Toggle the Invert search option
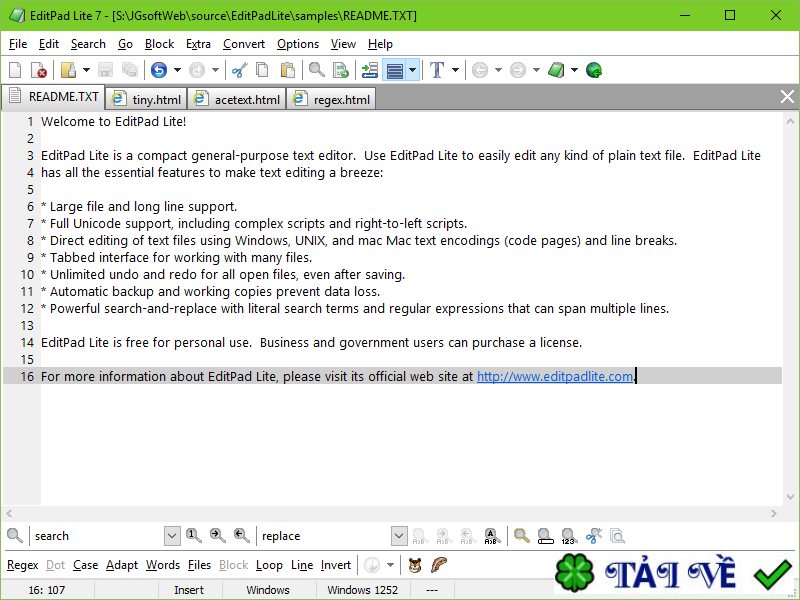This screenshot has height=600, width=800. coord(336,565)
